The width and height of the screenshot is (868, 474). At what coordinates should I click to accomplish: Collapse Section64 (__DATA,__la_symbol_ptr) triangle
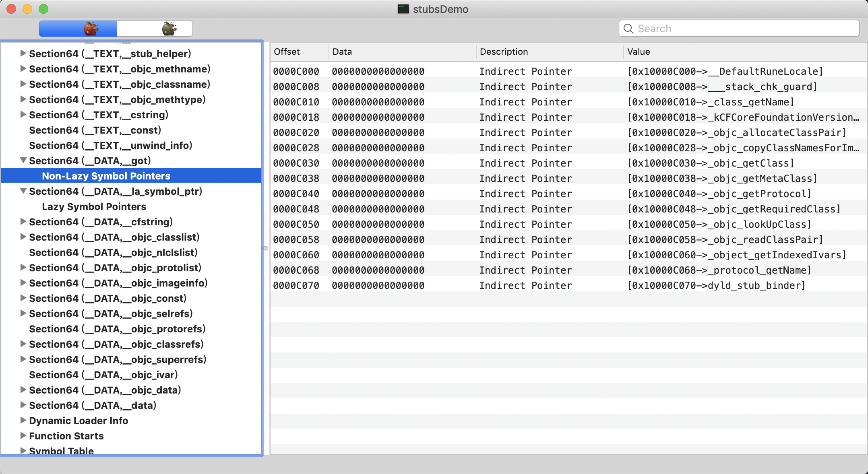click(23, 191)
